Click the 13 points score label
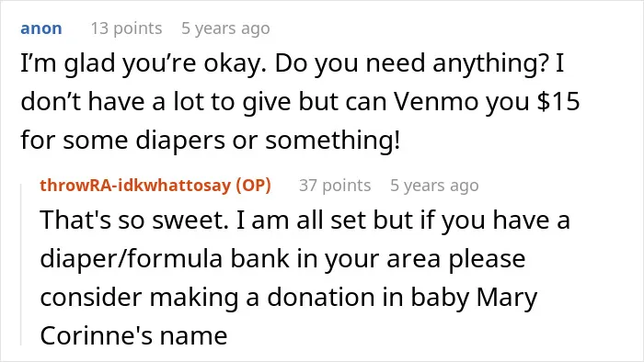The image size is (644, 362). click(x=127, y=28)
